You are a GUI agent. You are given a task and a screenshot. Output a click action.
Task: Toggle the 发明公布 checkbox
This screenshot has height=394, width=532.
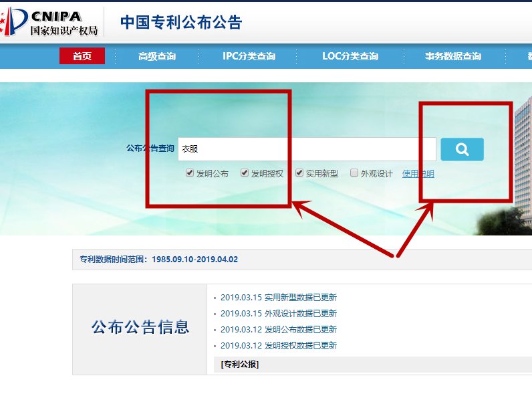coord(190,173)
